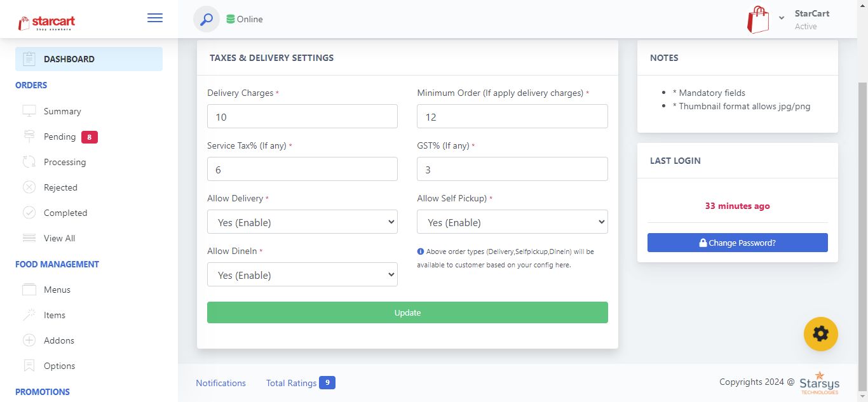Viewport: 868px width, 402px height.
Task: Click the hamburger menu icon
Action: point(155,18)
